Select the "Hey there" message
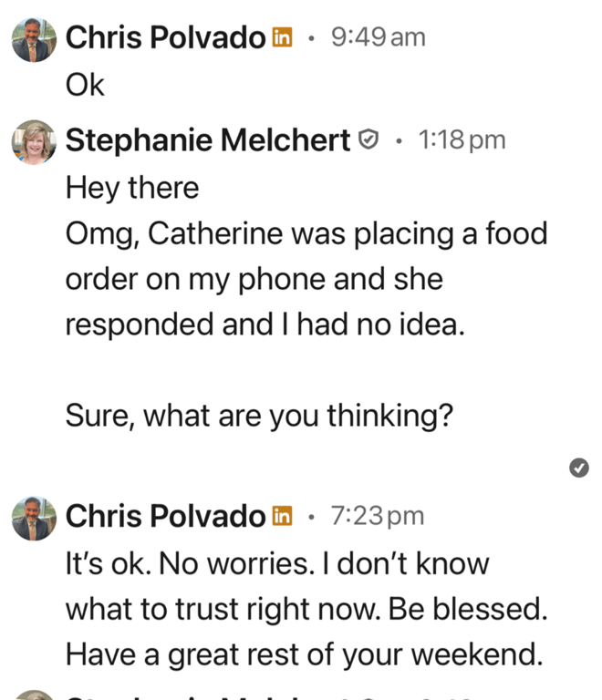Image resolution: width=602 pixels, height=700 pixels. click(132, 188)
